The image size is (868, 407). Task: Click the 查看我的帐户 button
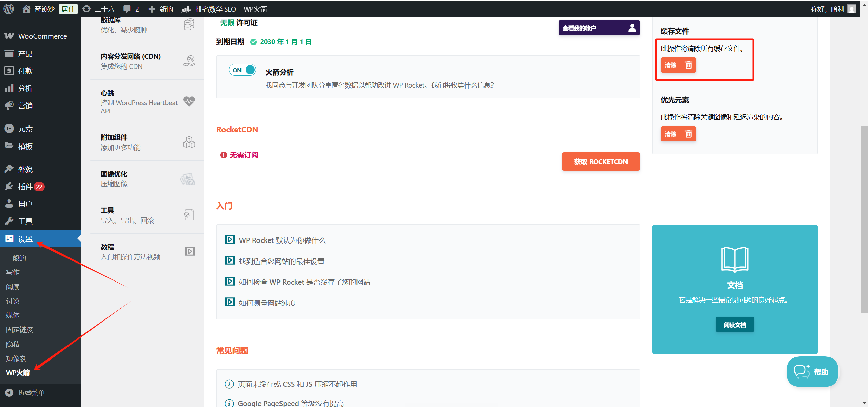click(599, 28)
